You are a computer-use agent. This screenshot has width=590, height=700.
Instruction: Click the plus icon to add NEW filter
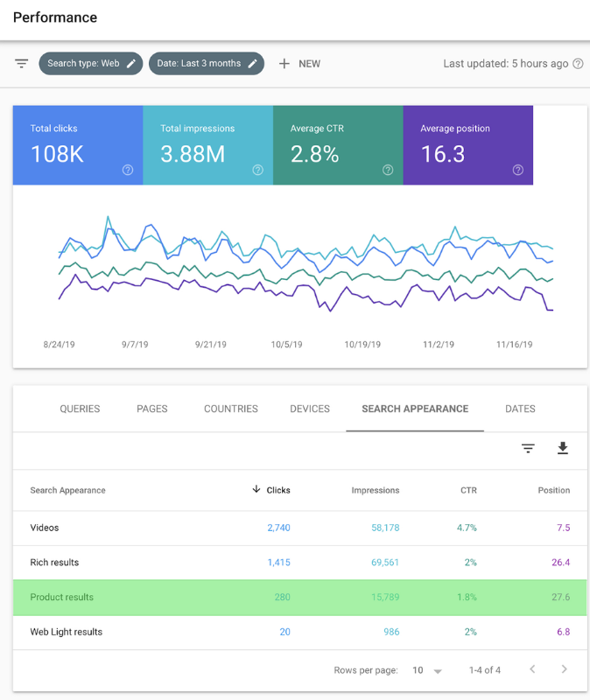284,64
